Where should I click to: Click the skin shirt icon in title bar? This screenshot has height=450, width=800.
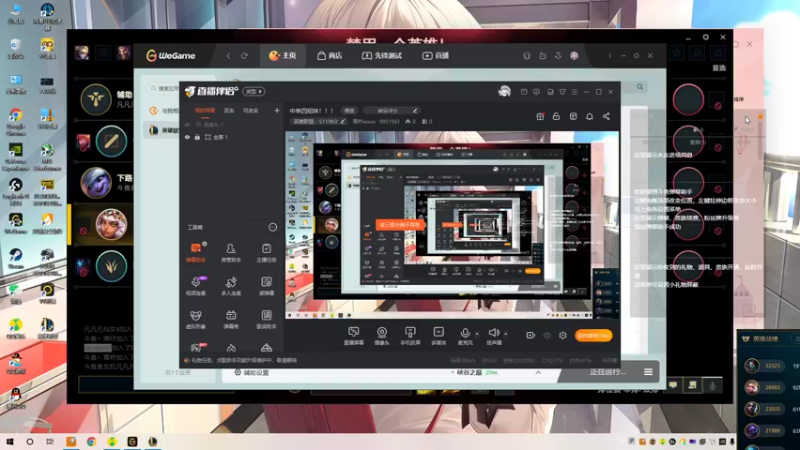tap(562, 92)
